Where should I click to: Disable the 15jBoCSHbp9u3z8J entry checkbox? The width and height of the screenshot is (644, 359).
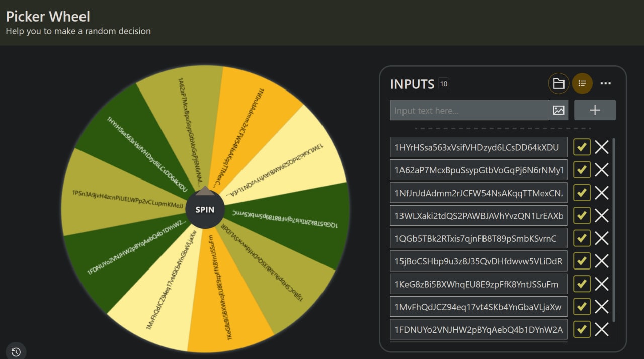click(x=582, y=261)
